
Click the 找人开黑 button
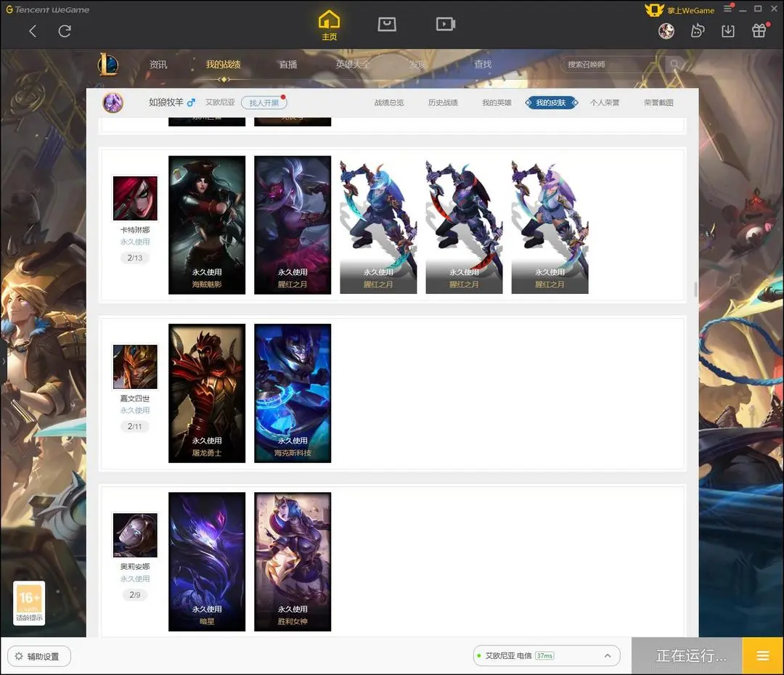point(264,102)
